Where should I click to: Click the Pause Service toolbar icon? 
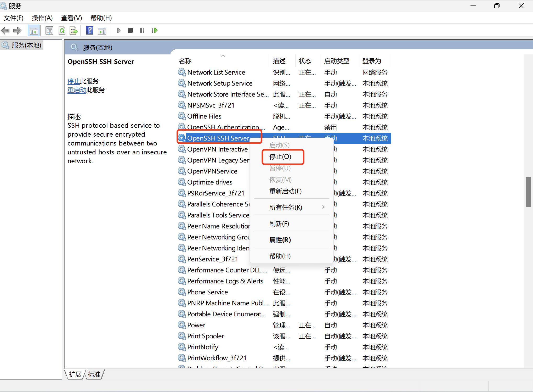pyautogui.click(x=142, y=30)
